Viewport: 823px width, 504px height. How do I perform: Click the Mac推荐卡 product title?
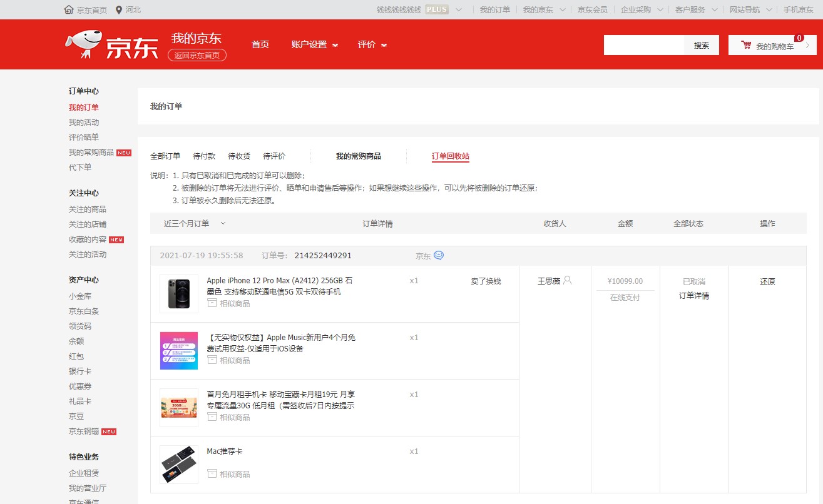[224, 451]
